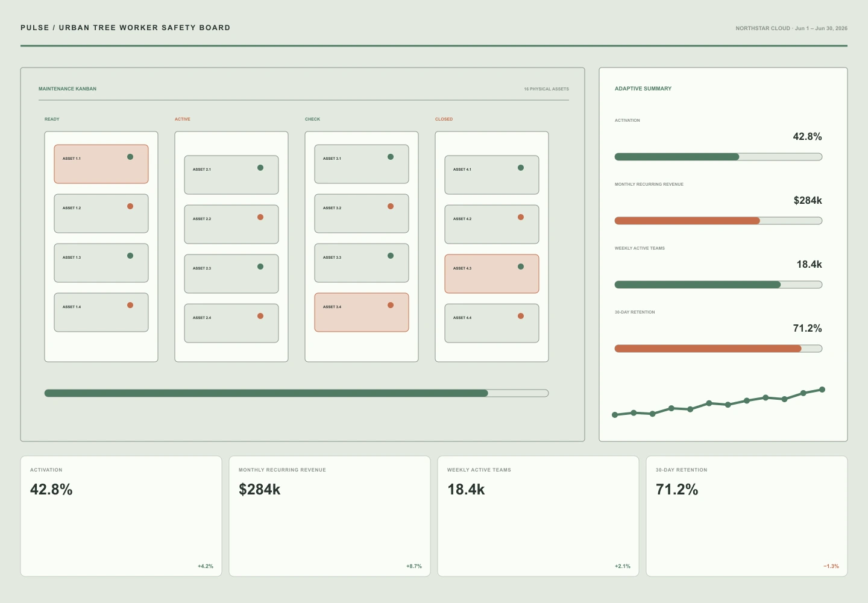Click the green status dot on Asset 1.1

[x=130, y=157]
